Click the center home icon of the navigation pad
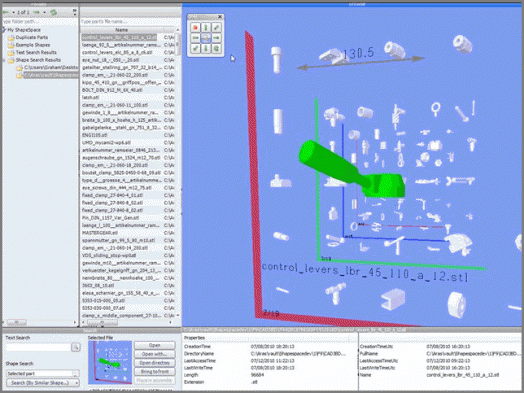 [206, 38]
